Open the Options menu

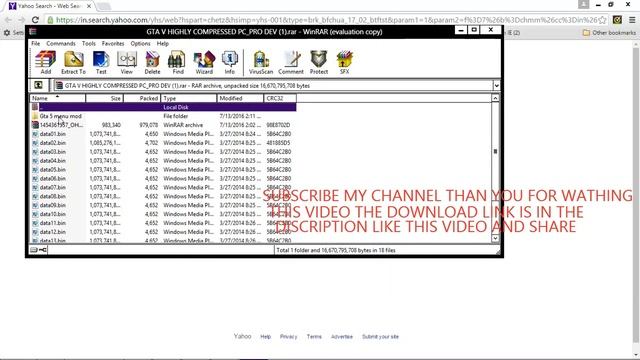(x=140, y=43)
